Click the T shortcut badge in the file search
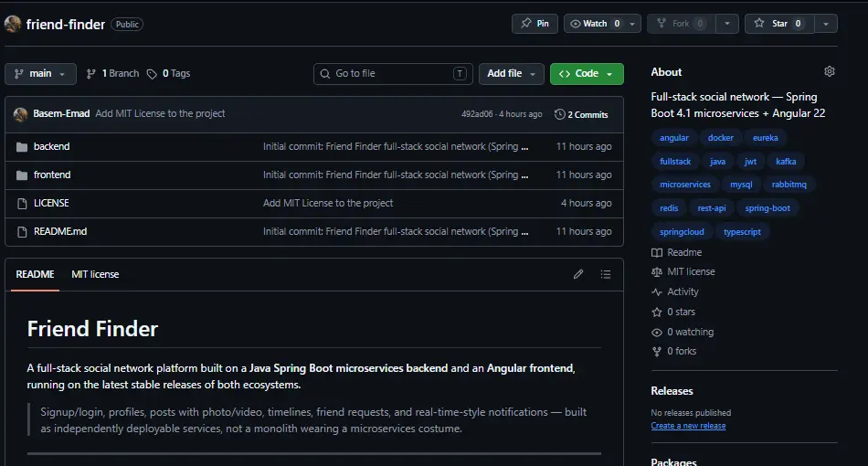 [x=460, y=74]
